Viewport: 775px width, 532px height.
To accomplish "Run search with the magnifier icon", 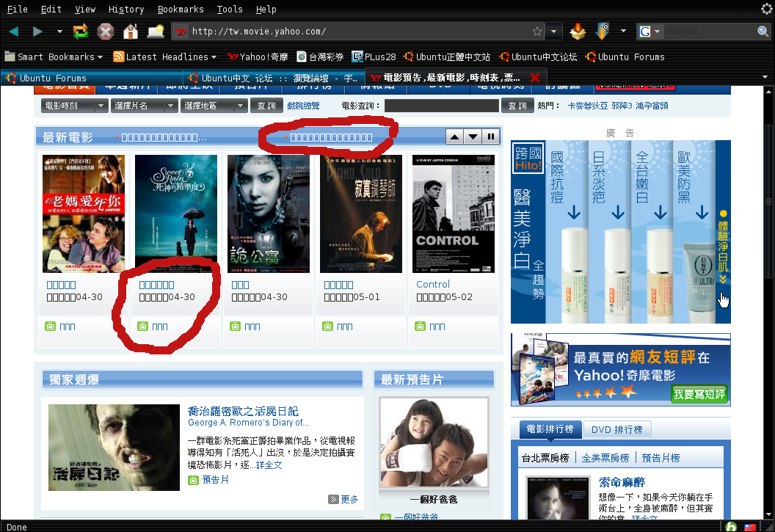I will click(763, 32).
